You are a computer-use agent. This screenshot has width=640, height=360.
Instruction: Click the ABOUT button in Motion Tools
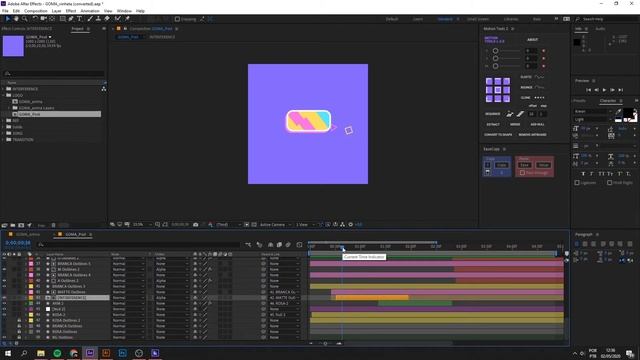533,40
